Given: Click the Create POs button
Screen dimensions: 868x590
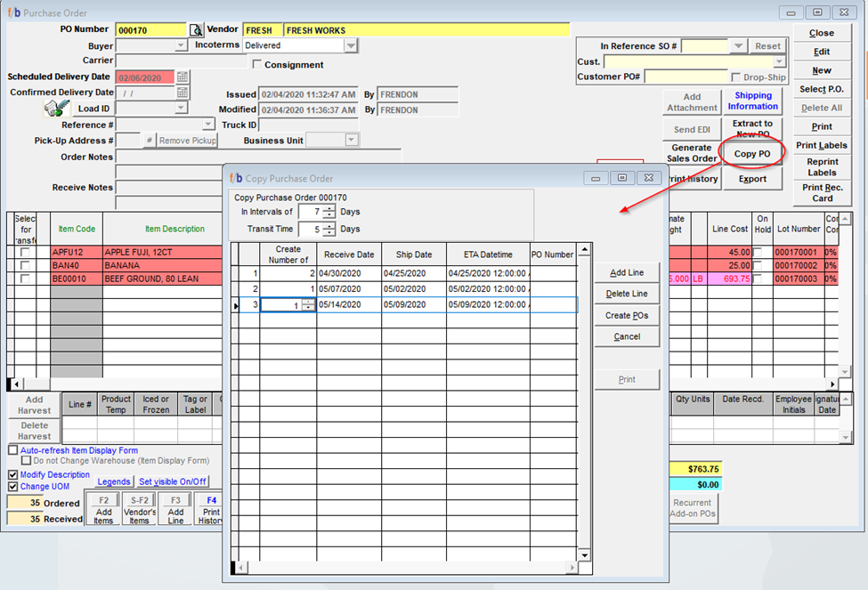Looking at the screenshot, I should (627, 316).
